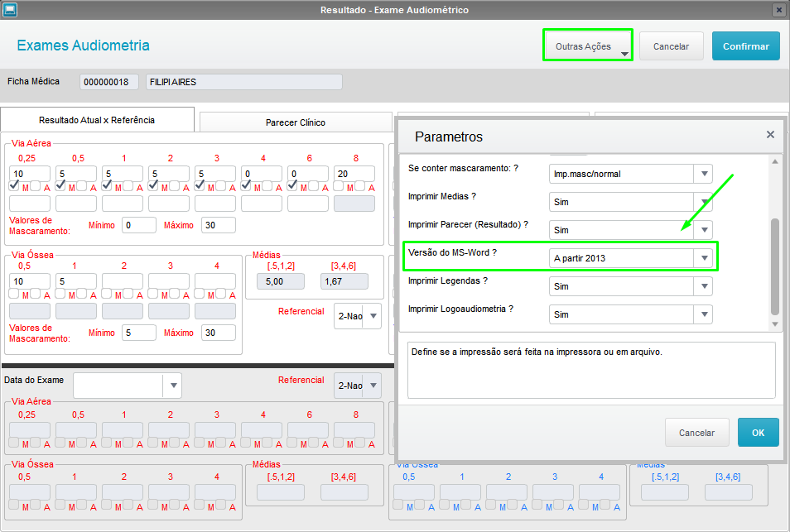Screen dimensions: 790x532
Task: Click OK in the Parametros dialog
Action: (x=759, y=433)
